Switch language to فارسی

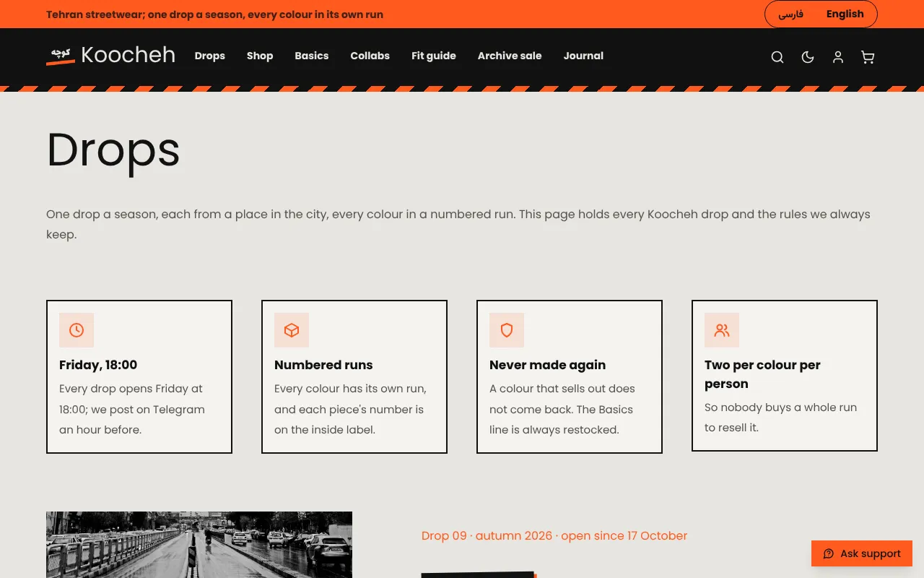791,14
